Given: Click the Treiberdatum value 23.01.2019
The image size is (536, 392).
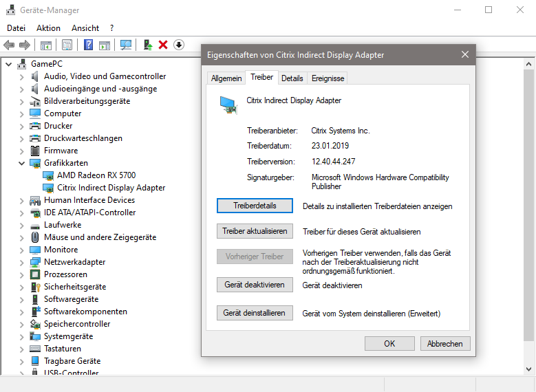Looking at the screenshot, I should [x=330, y=146].
